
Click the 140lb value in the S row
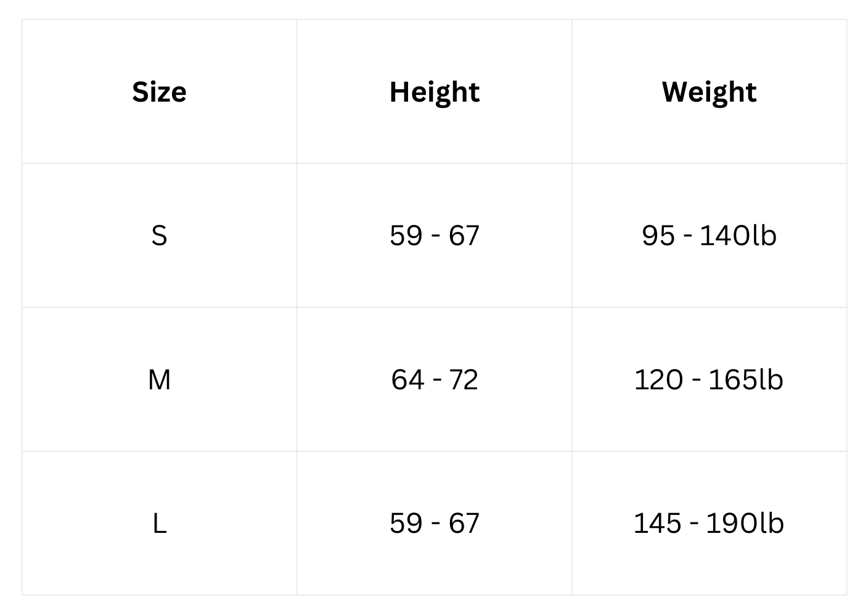(x=738, y=236)
